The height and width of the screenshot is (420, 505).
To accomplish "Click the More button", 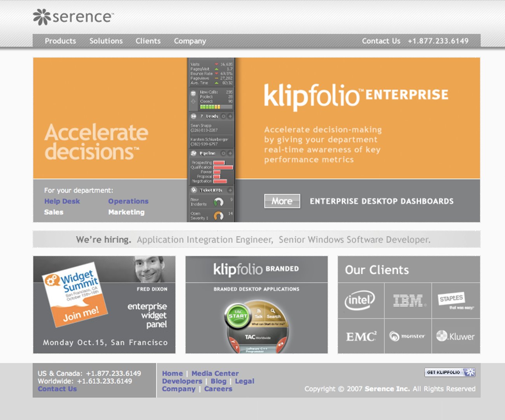I will click(282, 201).
